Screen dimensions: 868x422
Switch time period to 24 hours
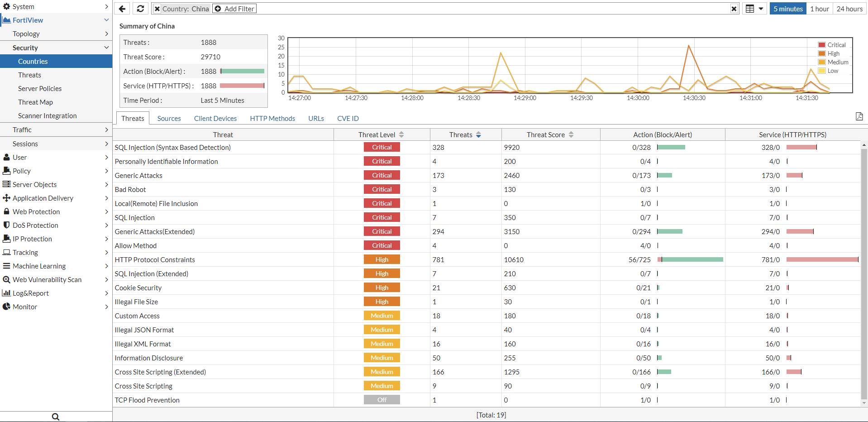pyautogui.click(x=849, y=9)
